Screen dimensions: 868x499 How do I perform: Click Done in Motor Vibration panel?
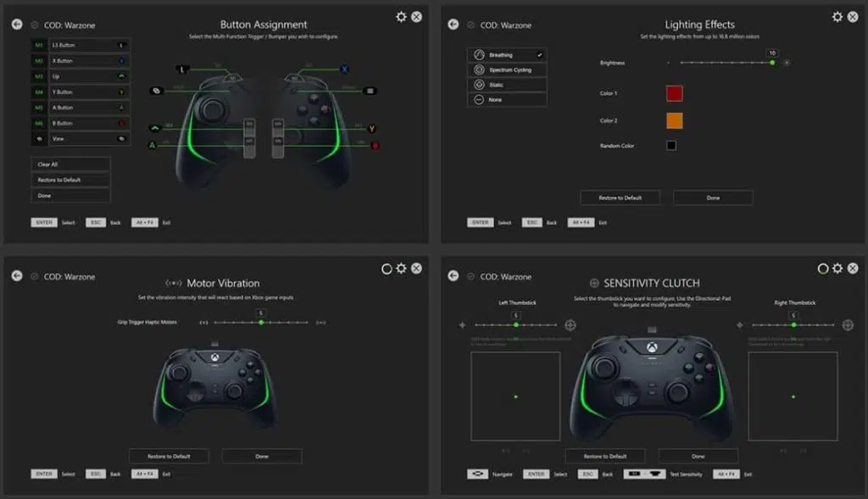point(262,457)
